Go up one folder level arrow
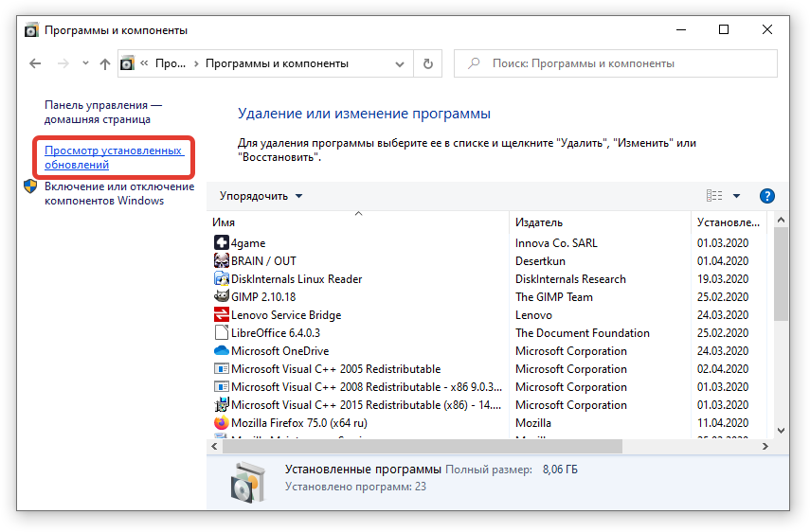Viewport: 810px width, 532px height. click(105, 63)
